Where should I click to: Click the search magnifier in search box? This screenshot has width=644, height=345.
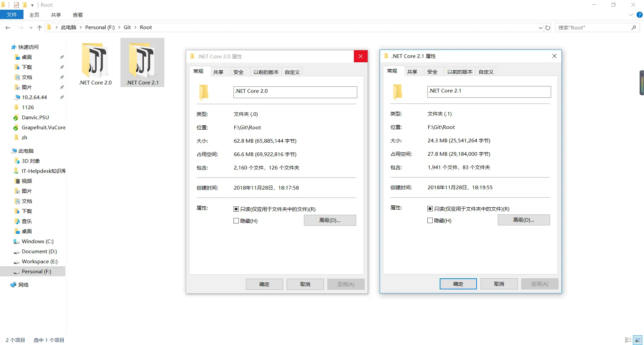[634, 27]
